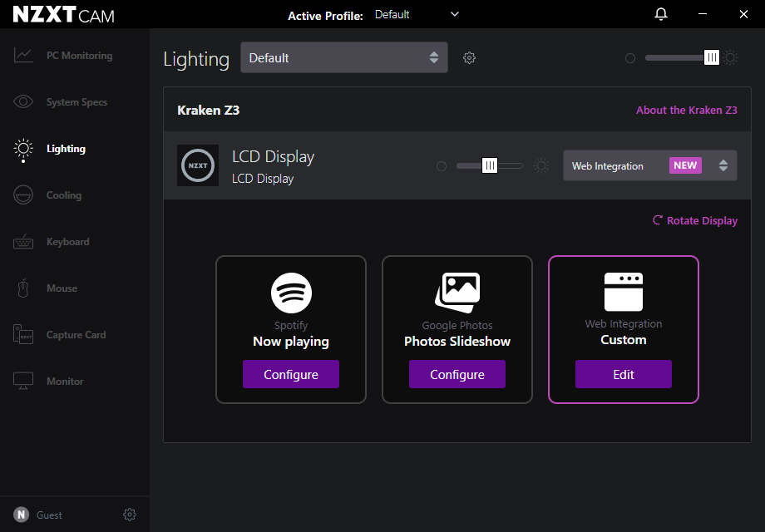Click the Cooling icon in sidebar
Screen dimensions: 765x532
(23, 195)
